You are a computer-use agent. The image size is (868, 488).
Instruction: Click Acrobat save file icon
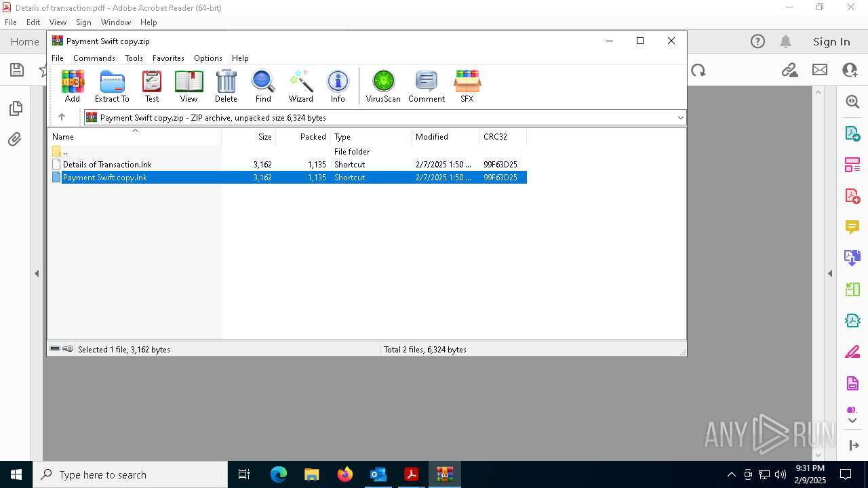pos(17,70)
